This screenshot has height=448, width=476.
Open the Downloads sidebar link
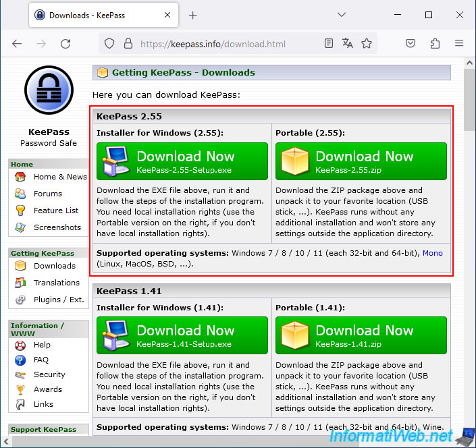(54, 266)
